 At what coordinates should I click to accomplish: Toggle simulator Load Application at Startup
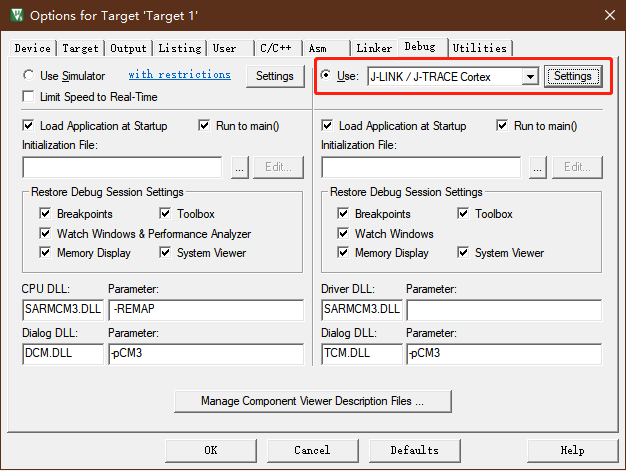(x=28, y=126)
